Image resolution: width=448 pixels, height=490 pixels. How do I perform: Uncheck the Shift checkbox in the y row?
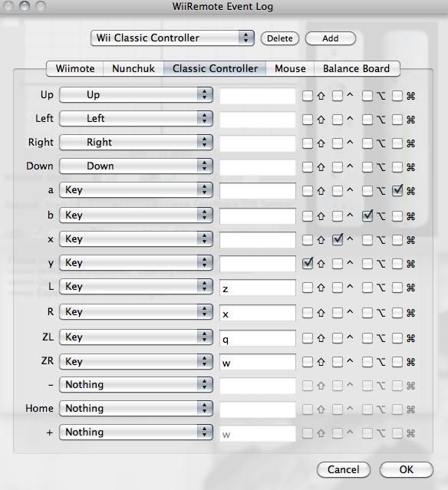click(308, 264)
